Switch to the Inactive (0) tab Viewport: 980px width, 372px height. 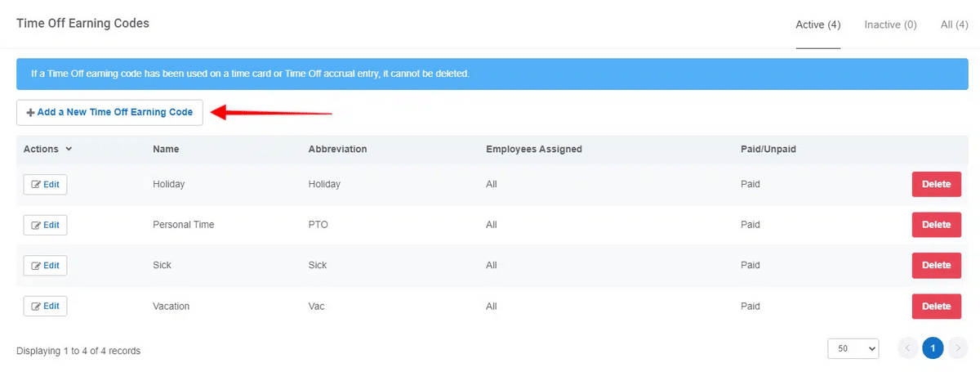click(890, 25)
